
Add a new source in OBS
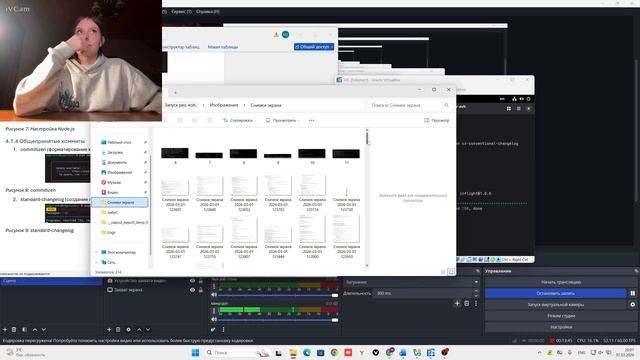109,329
